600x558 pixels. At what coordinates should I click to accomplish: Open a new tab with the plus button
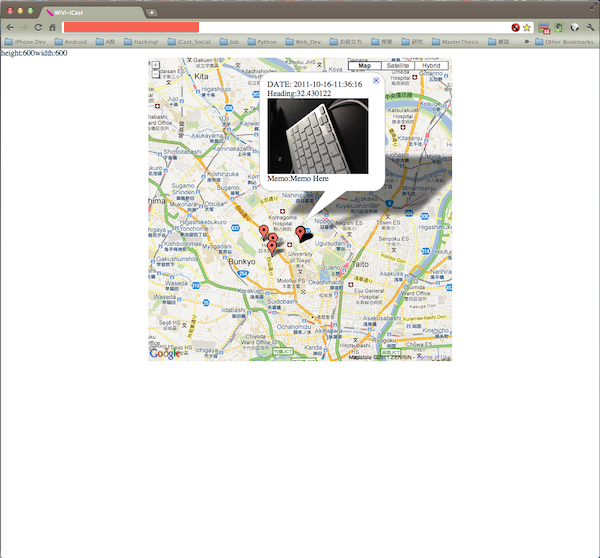tap(152, 13)
